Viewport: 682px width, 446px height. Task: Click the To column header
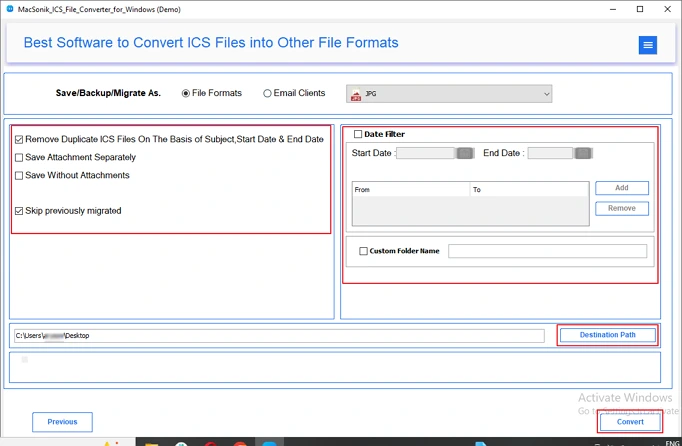click(x=529, y=190)
